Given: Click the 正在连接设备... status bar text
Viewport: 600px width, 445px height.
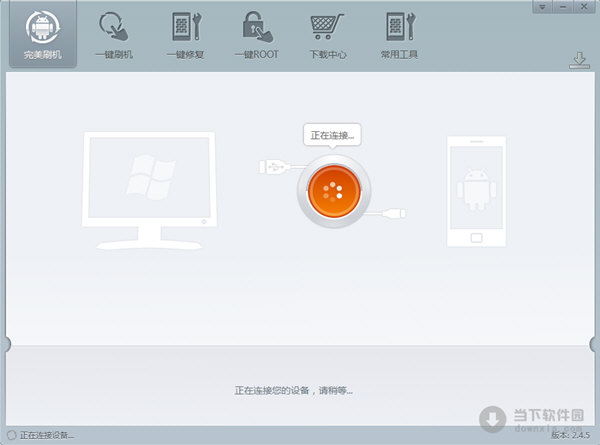Looking at the screenshot, I should tap(47, 435).
